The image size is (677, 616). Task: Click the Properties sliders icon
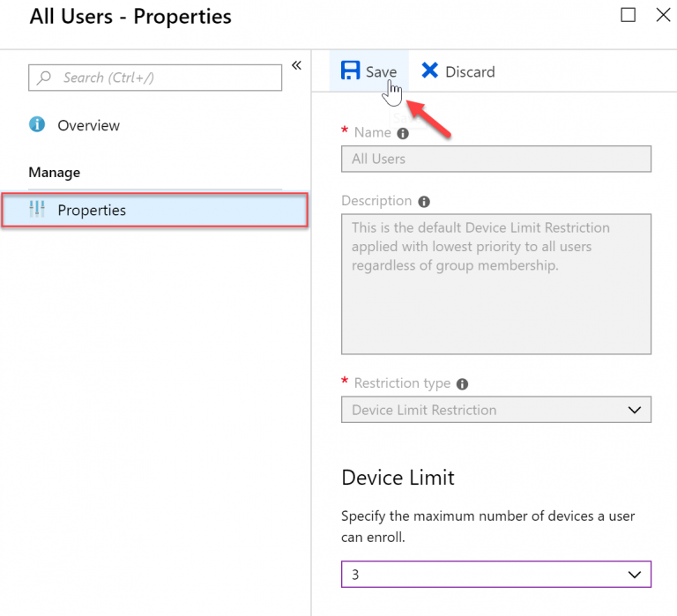click(37, 209)
